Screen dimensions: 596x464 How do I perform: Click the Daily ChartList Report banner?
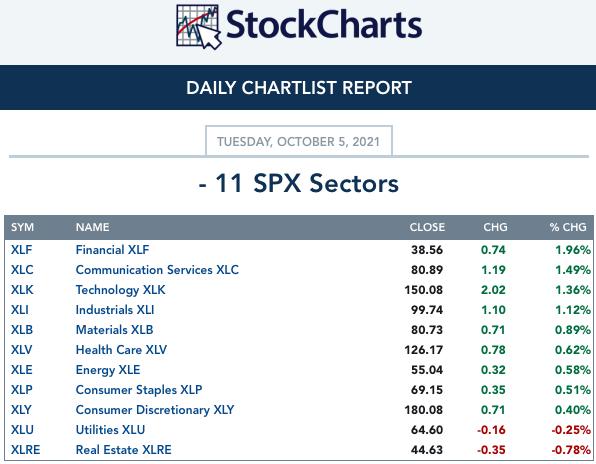click(x=298, y=87)
